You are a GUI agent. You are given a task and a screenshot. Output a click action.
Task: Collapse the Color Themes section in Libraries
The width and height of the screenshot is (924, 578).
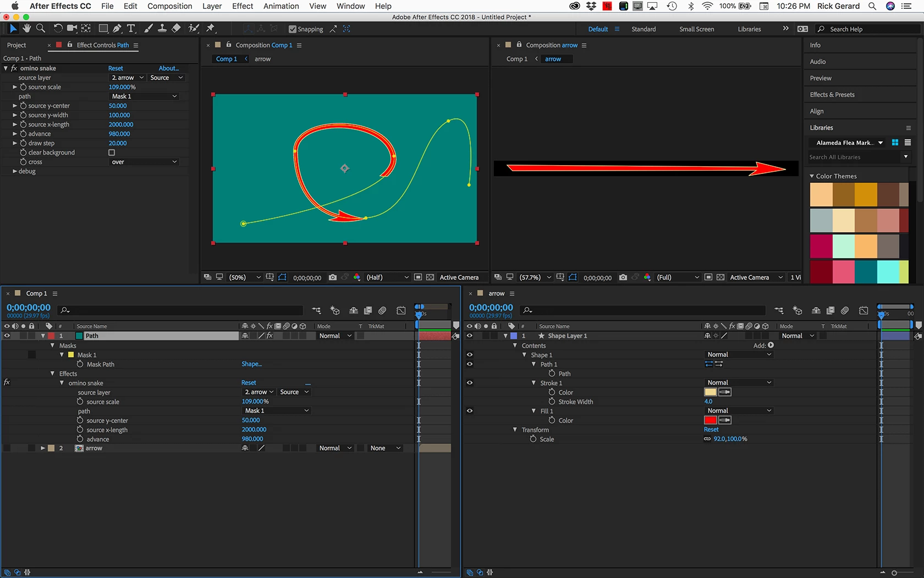click(812, 176)
